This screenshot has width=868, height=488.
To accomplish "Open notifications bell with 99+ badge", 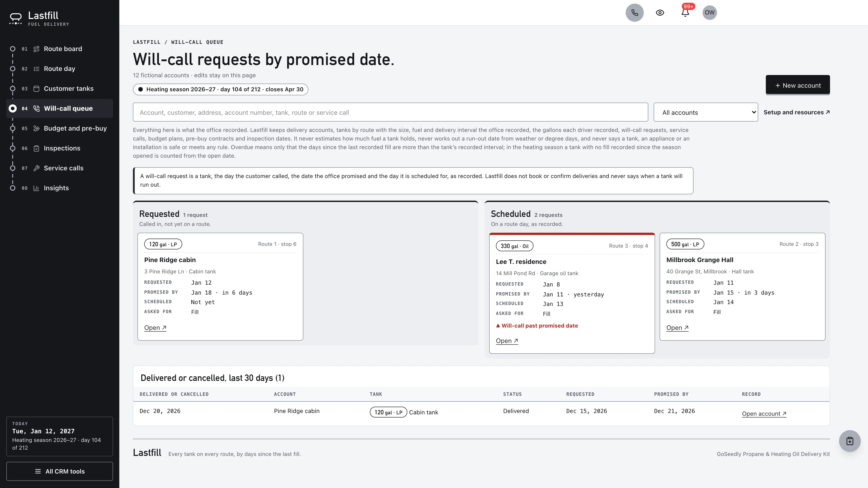I will click(685, 12).
